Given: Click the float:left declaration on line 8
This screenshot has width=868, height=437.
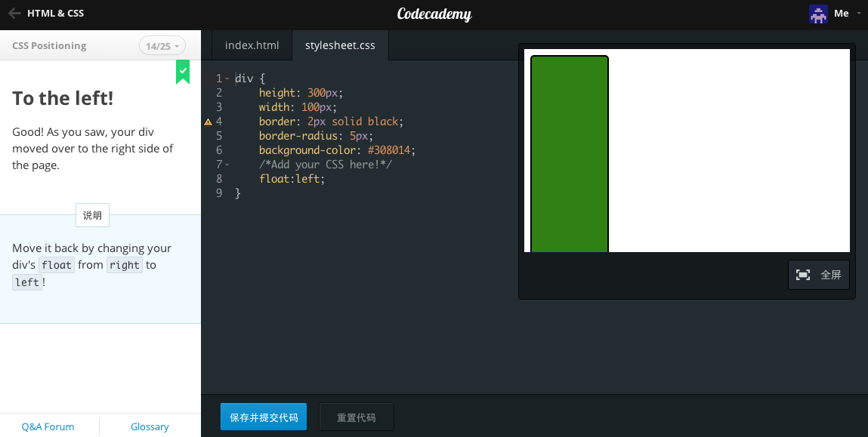Looking at the screenshot, I should point(291,179).
